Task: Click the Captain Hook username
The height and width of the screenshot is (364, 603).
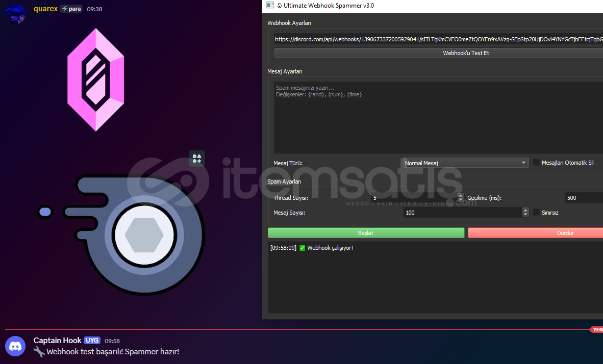Action: click(x=57, y=341)
